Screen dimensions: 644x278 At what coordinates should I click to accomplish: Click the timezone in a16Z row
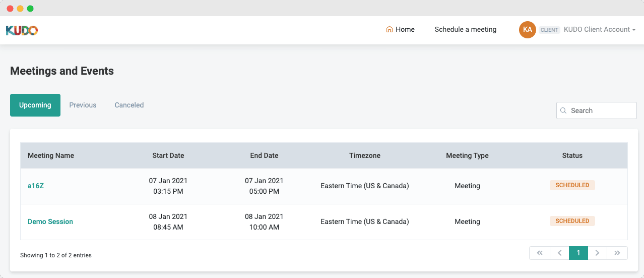pos(365,186)
